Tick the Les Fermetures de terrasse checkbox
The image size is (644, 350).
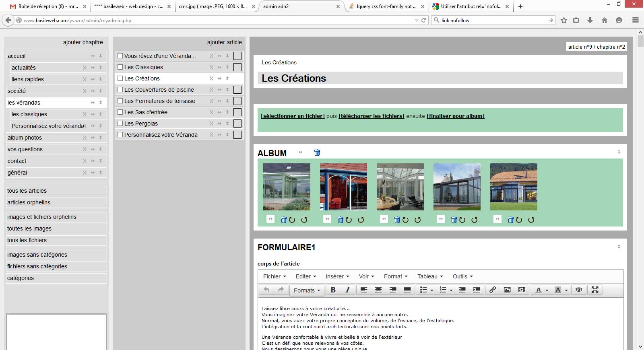[x=120, y=101]
